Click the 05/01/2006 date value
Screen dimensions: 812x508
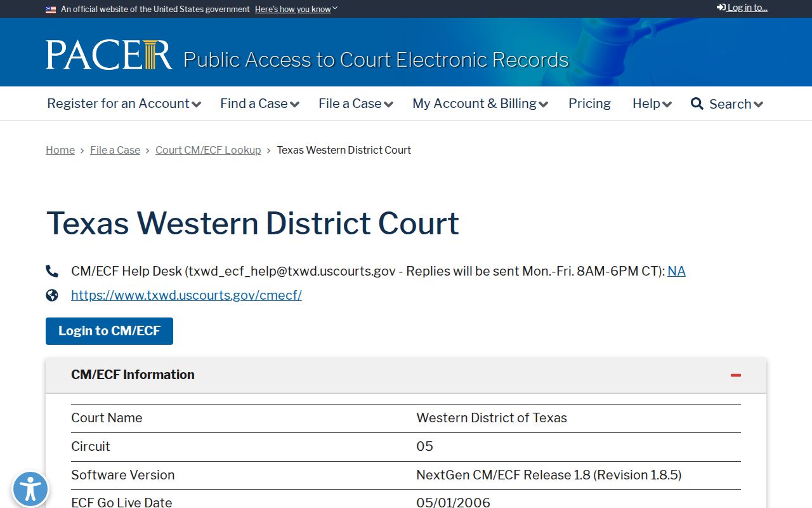click(x=453, y=502)
